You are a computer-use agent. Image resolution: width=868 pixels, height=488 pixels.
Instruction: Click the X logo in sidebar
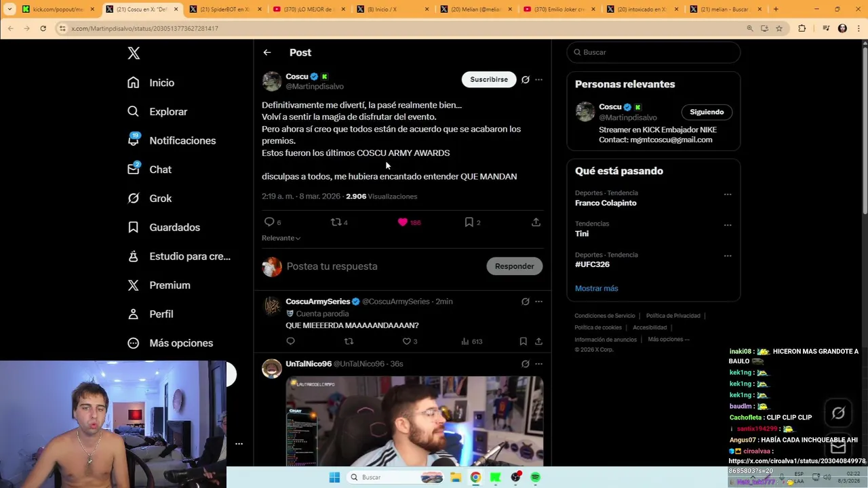(134, 54)
